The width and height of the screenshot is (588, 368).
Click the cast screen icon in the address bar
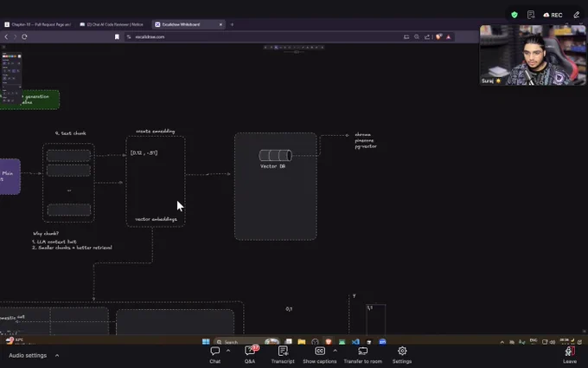point(406,36)
